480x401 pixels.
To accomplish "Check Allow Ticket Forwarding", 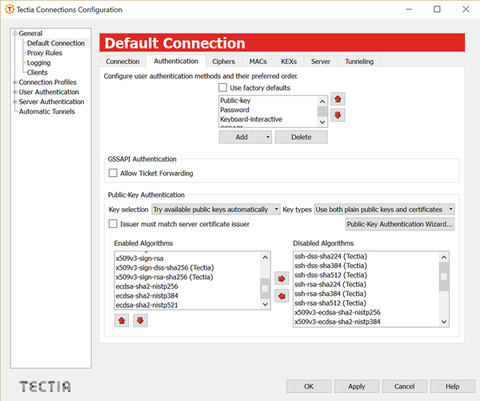I will click(x=113, y=173).
